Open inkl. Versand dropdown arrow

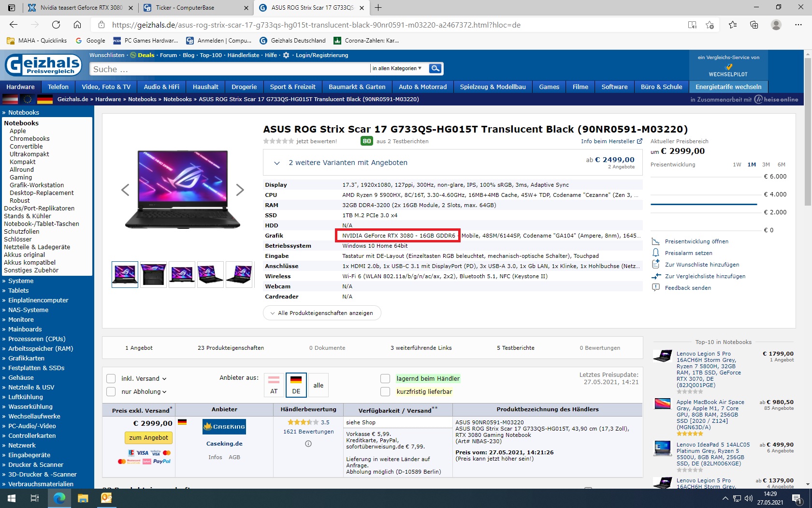164,379
